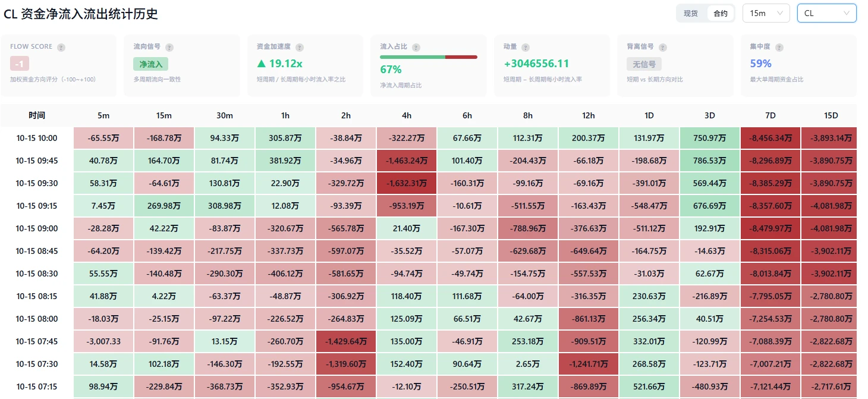Select the -1,429.64万 cell in 2h column

click(346, 341)
